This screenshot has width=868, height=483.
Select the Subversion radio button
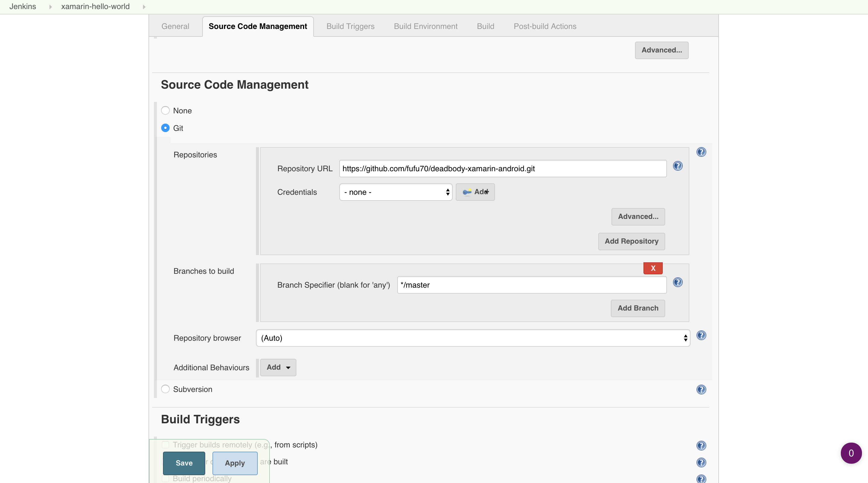[165, 389]
